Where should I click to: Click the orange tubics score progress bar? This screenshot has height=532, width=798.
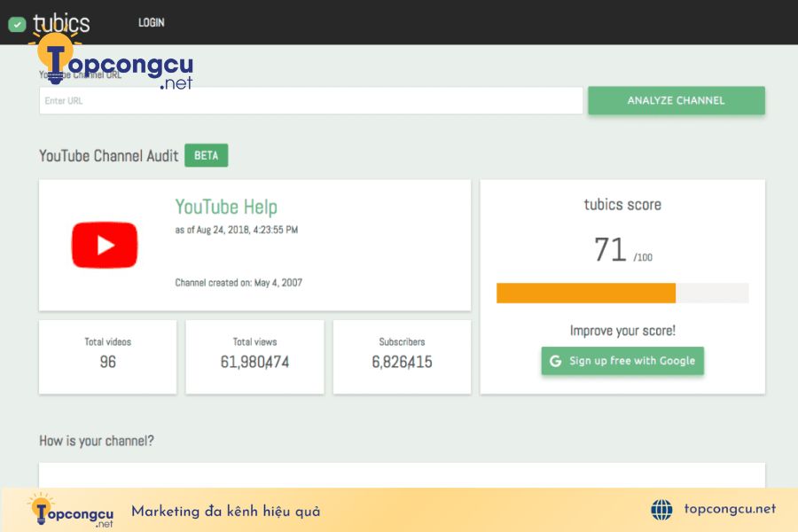tap(586, 293)
